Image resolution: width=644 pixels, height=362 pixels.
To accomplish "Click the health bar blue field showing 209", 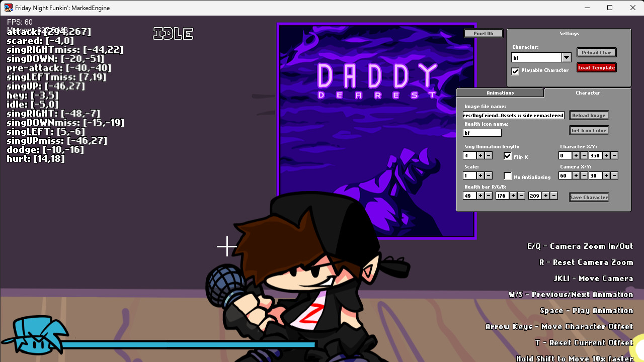I will (535, 196).
